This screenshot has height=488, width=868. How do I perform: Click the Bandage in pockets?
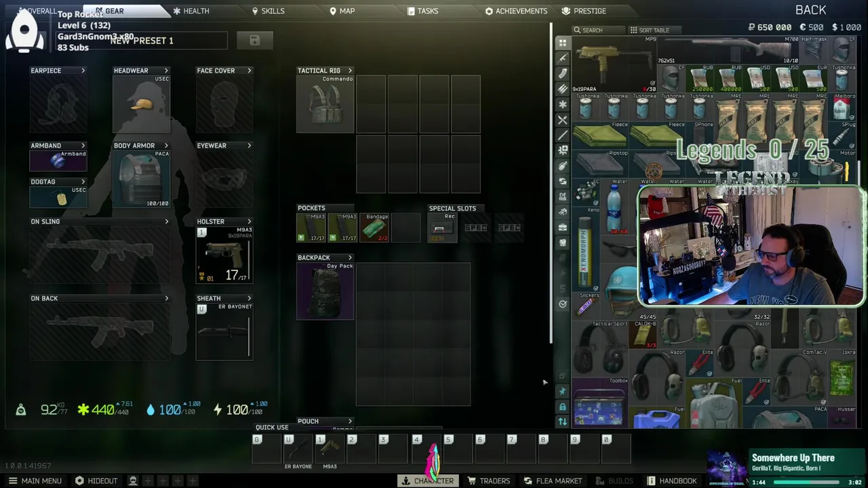tap(374, 228)
